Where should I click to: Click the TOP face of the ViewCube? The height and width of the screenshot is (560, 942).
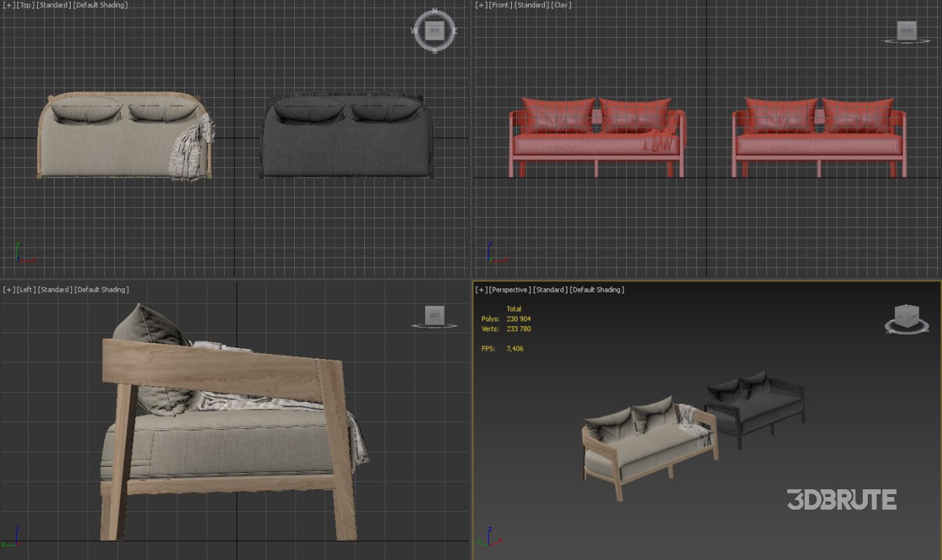(434, 30)
